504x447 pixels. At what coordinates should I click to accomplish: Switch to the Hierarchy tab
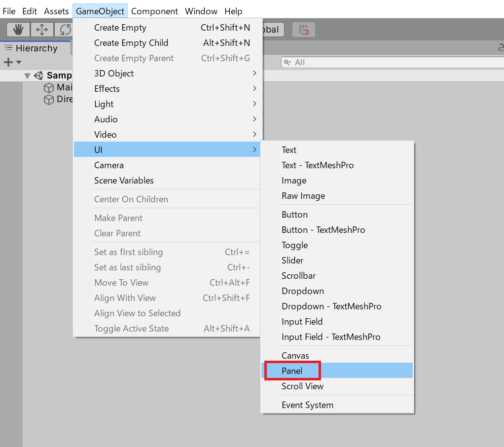[36, 48]
